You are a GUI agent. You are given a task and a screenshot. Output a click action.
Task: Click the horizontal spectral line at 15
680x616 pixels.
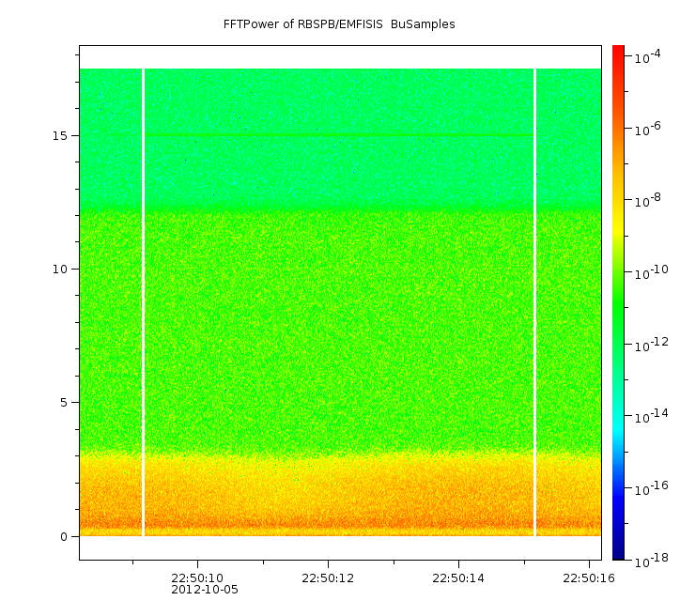tap(339, 135)
